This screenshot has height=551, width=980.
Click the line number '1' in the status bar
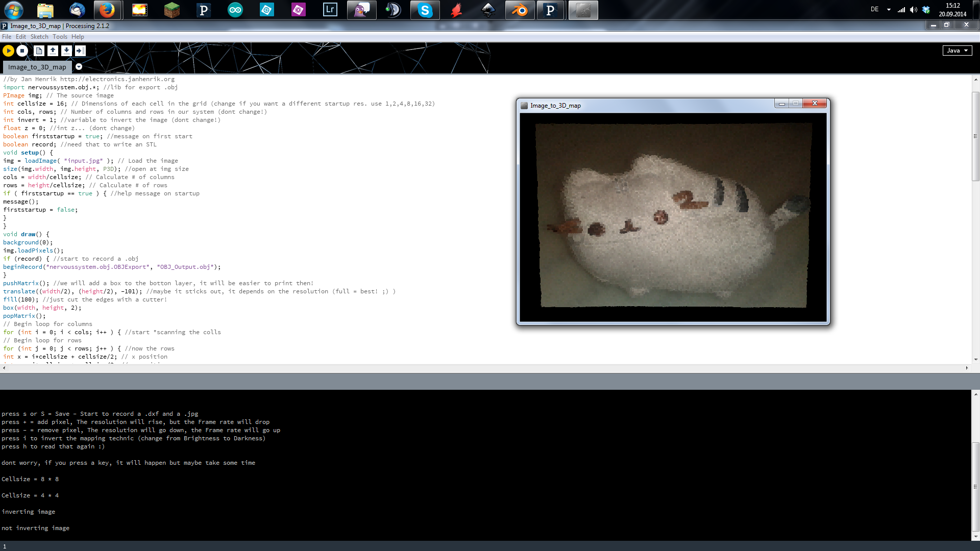[5, 546]
